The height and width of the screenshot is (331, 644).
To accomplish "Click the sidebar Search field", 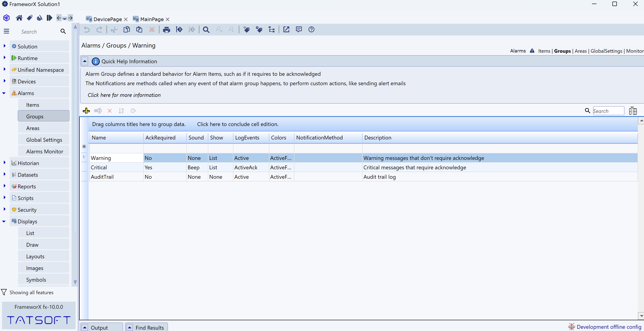I will click(39, 31).
